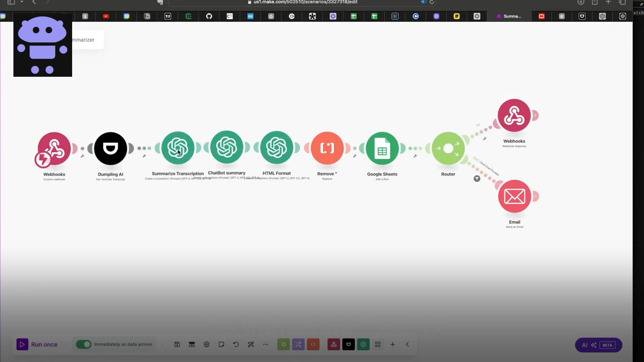Toggle the scenario scheduling switch

84,344
